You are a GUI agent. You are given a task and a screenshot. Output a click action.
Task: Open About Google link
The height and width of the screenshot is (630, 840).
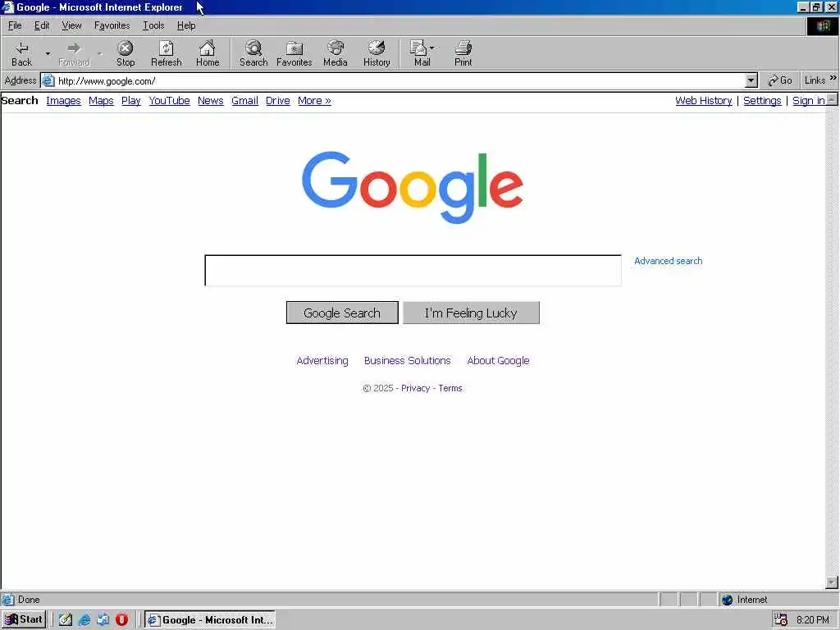[498, 361]
